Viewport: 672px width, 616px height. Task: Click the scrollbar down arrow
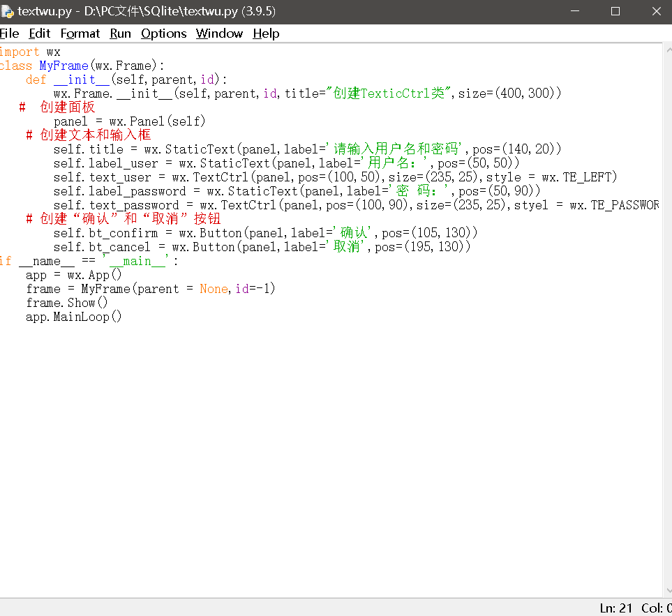(668, 591)
